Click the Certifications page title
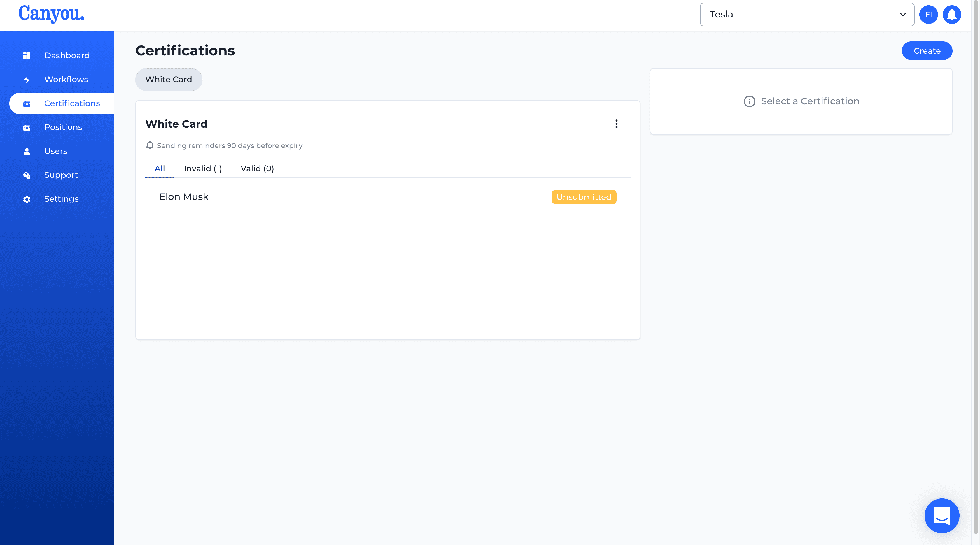This screenshot has height=545, width=980. pos(185,50)
